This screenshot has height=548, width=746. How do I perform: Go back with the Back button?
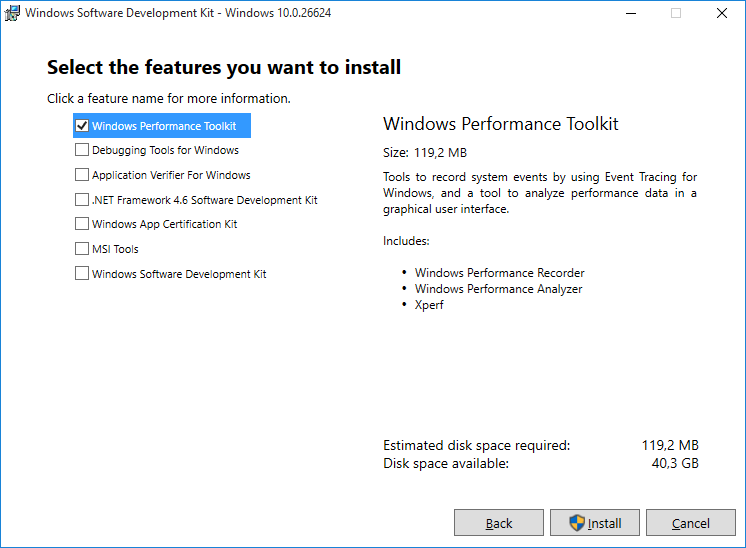coord(499,523)
